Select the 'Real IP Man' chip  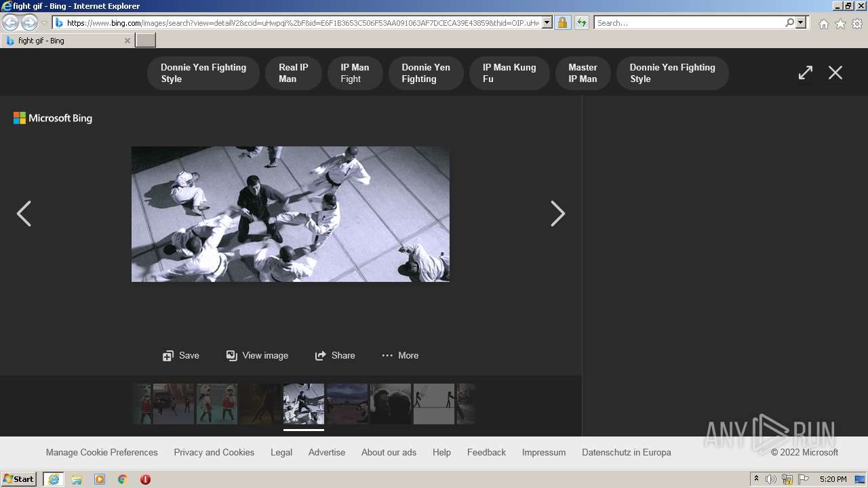pyautogui.click(x=293, y=73)
